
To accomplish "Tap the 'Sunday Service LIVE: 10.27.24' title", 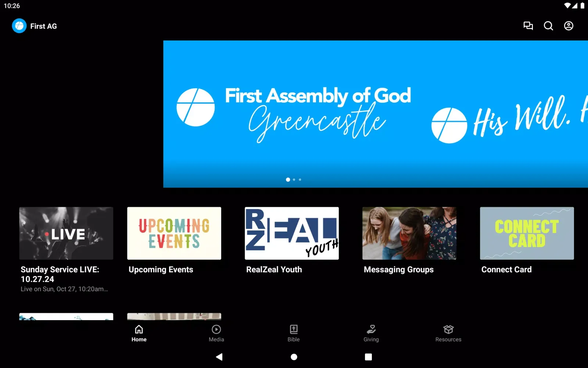I will 60,274.
